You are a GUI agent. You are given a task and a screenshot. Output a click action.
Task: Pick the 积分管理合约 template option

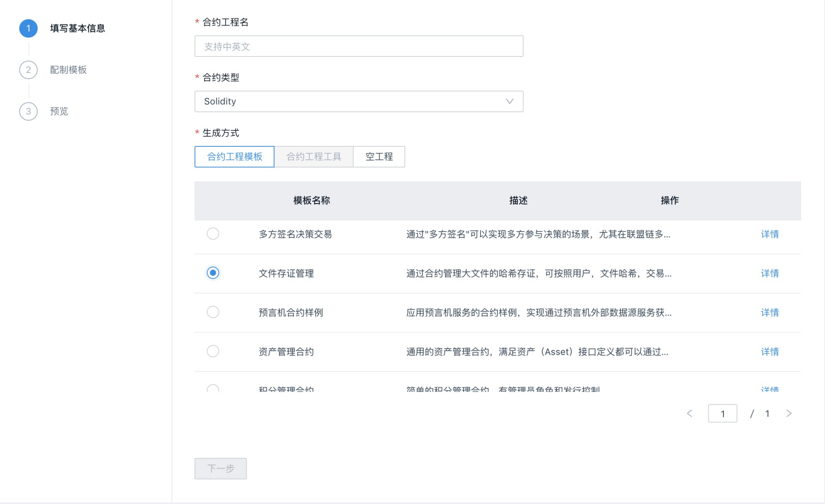point(213,389)
